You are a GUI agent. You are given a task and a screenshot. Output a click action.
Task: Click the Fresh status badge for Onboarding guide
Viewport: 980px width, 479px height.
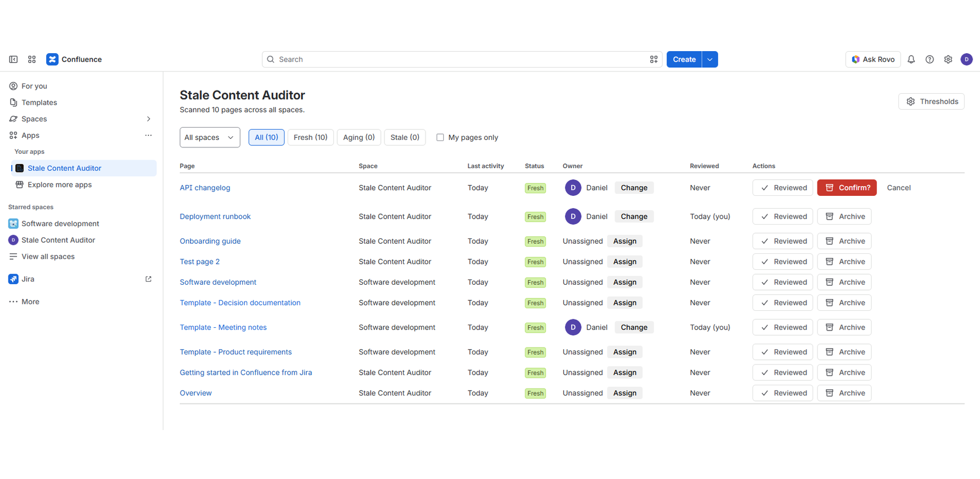point(535,242)
